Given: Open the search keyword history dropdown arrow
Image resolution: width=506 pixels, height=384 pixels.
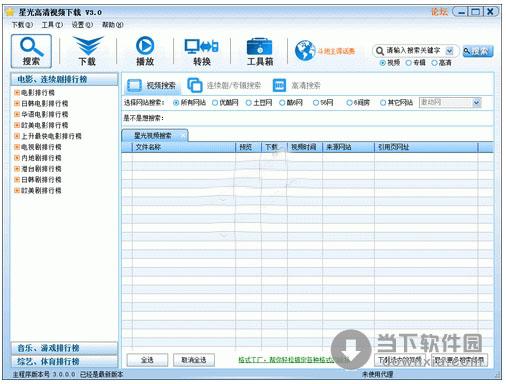Looking at the screenshot, I should pyautogui.click(x=449, y=51).
